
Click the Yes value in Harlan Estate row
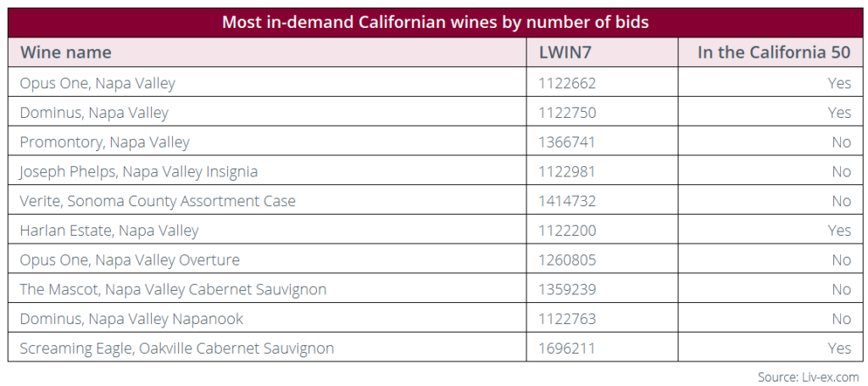coord(840,231)
